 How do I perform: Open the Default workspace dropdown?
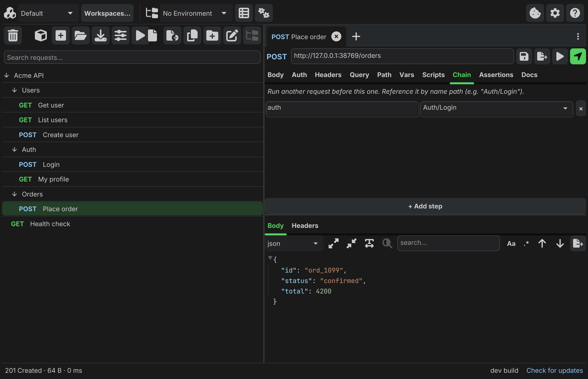click(x=48, y=13)
